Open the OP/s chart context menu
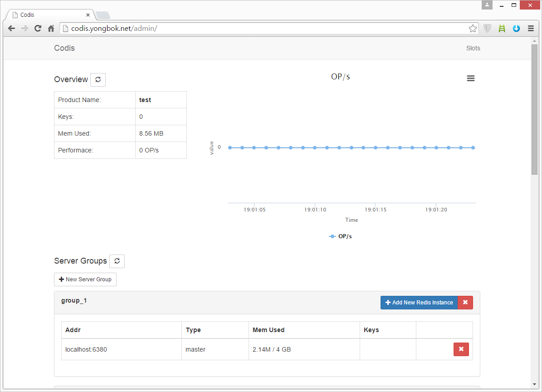The width and height of the screenshot is (542, 392). 470,78
